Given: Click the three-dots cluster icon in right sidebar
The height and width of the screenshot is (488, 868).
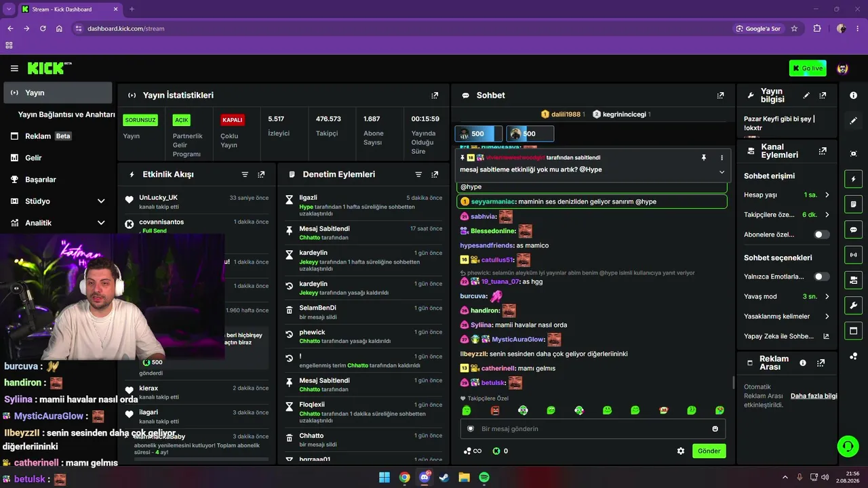Looking at the screenshot, I should (853, 356).
